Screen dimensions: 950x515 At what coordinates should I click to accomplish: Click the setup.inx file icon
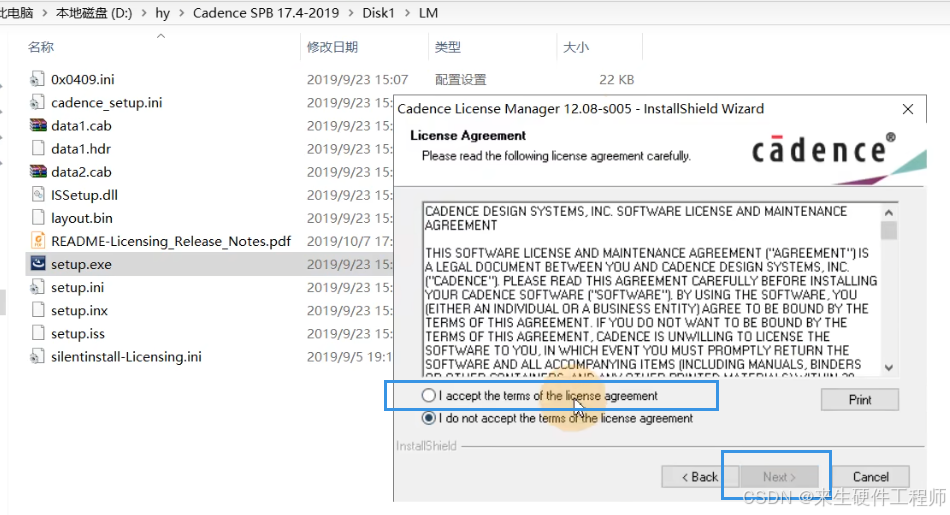(38, 310)
